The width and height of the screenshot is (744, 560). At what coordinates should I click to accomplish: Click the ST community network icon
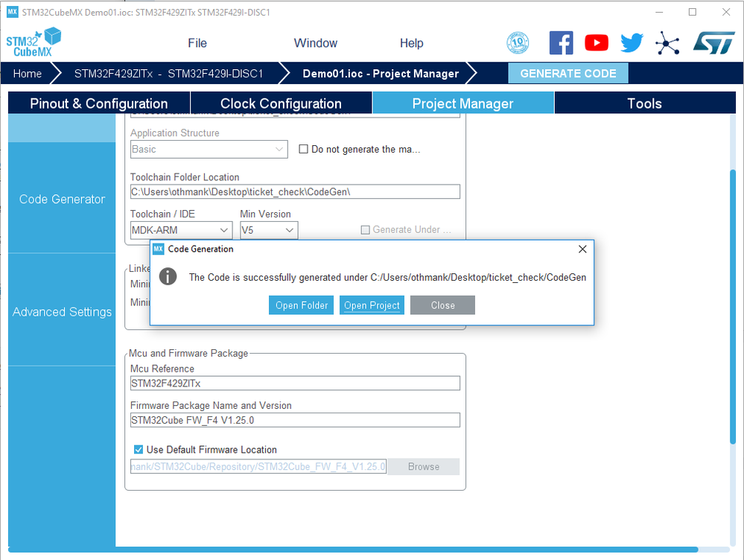[667, 43]
